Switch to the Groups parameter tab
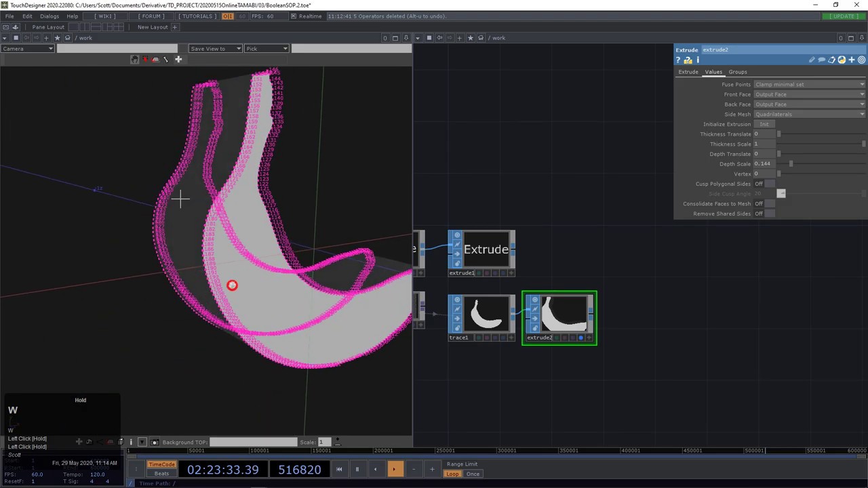Image resolution: width=868 pixels, height=488 pixels. (738, 72)
